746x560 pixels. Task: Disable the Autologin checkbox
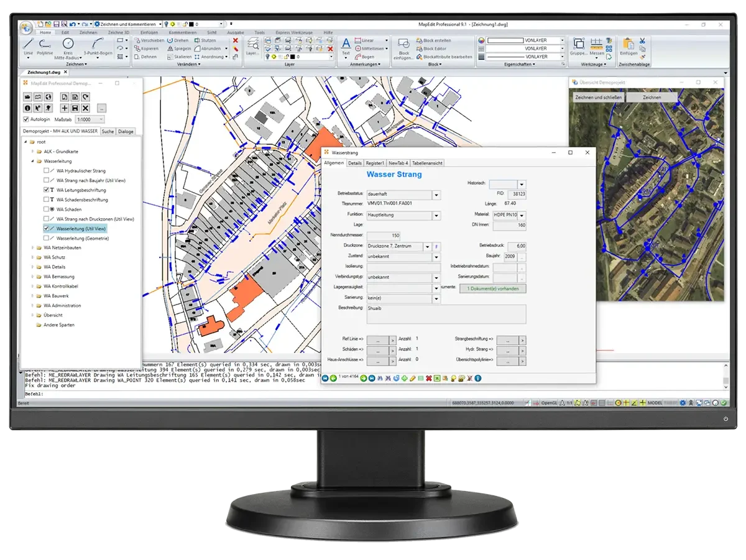(x=26, y=119)
